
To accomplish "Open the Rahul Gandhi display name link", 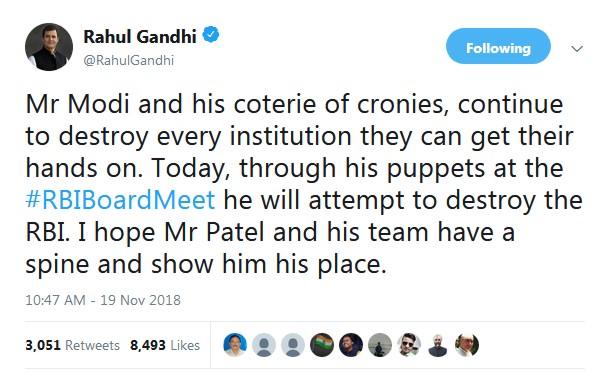I will 140,37.
